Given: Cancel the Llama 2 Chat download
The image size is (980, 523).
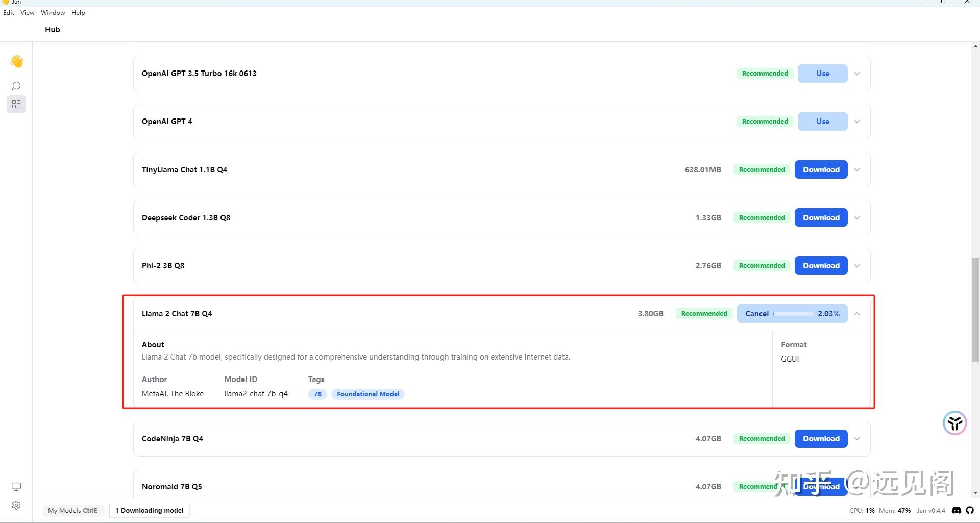Looking at the screenshot, I should tap(756, 314).
